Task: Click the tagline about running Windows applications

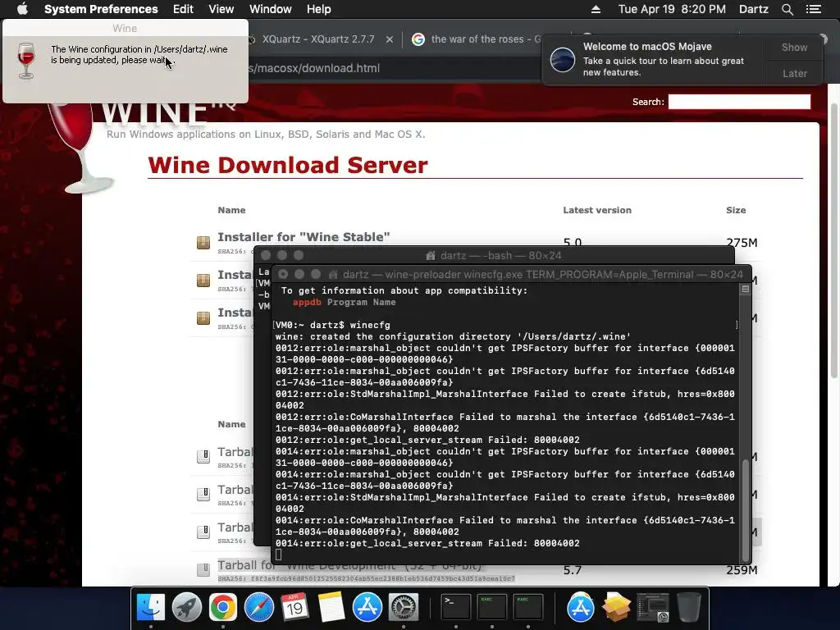Action: click(x=266, y=134)
